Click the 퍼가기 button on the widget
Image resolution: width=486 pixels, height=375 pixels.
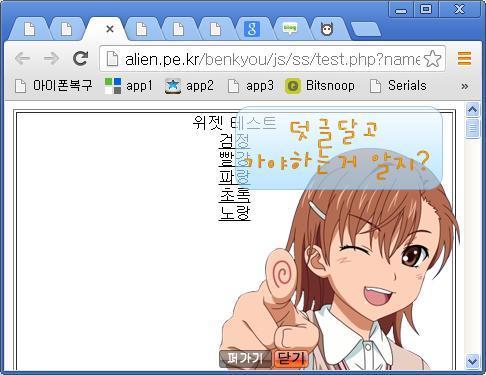246,359
